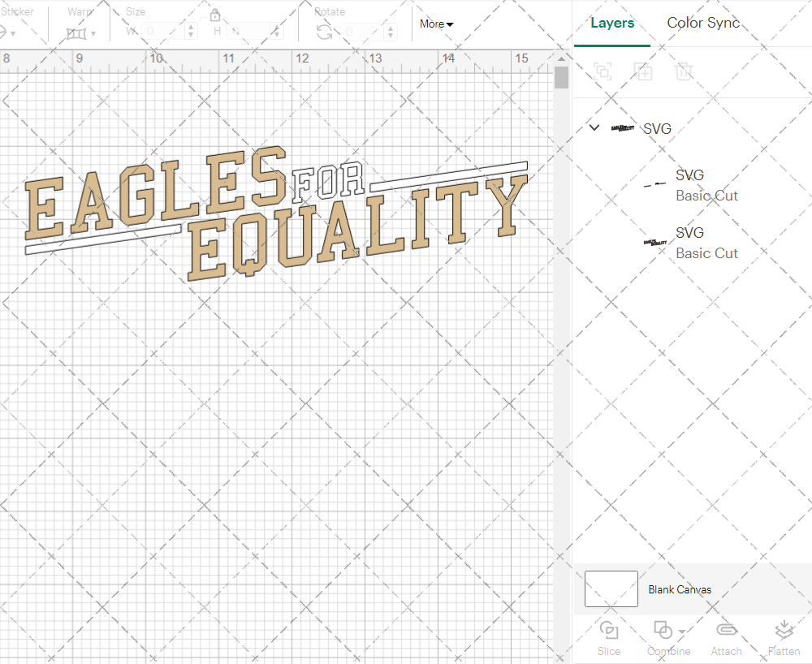Collapse the SVG layer group
The width and height of the screenshot is (812, 664).
594,127
